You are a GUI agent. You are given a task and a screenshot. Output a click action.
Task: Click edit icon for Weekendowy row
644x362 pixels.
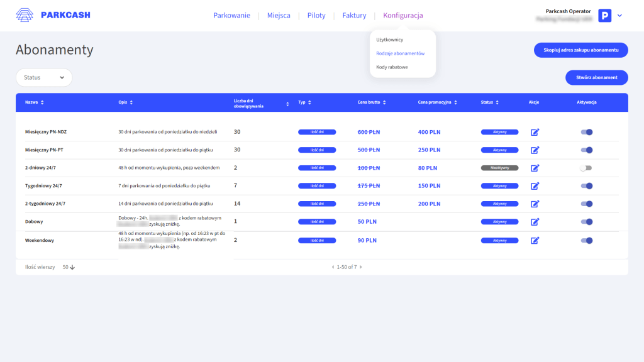point(535,240)
